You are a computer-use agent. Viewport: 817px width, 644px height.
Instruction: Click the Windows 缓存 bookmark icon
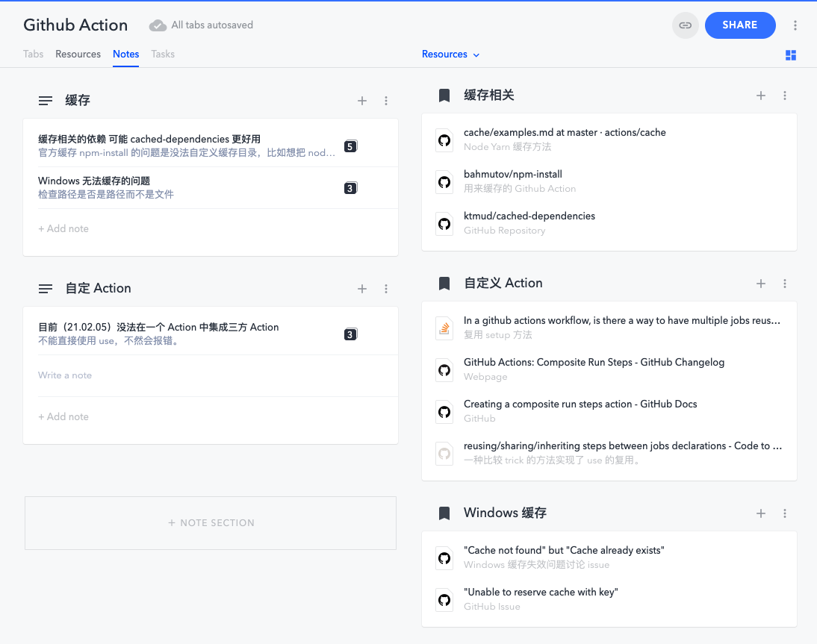pyautogui.click(x=444, y=513)
